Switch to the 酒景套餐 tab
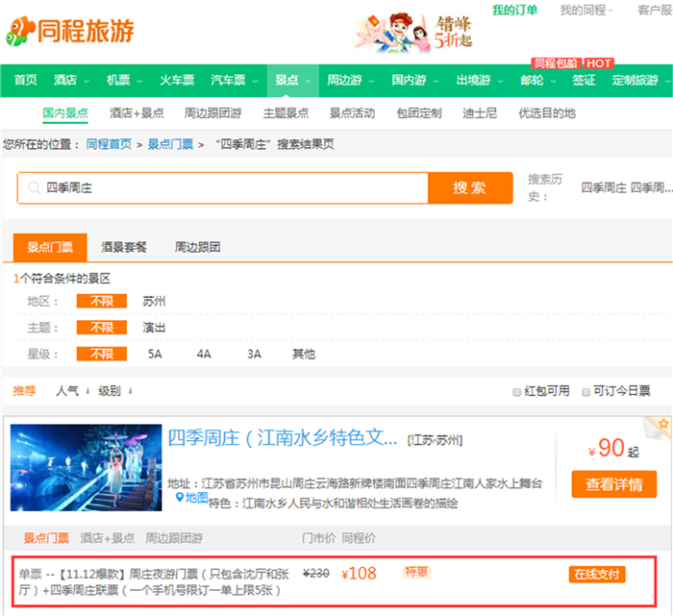Viewport: 673px width, 616px height. [x=124, y=247]
